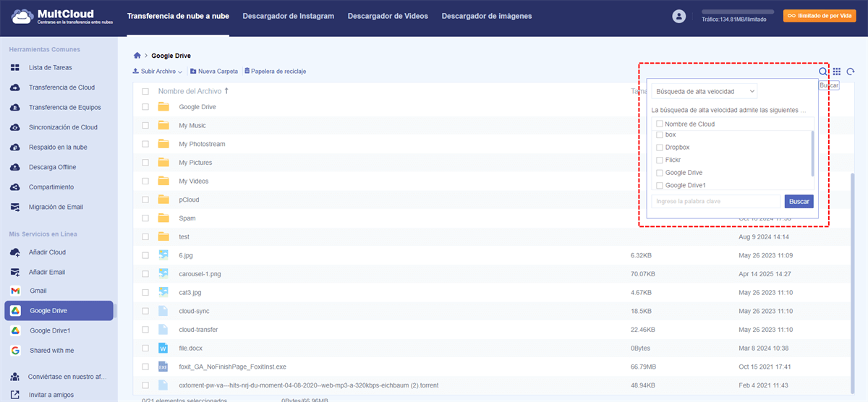Click the file list vertical scrollbar

(x=853, y=282)
